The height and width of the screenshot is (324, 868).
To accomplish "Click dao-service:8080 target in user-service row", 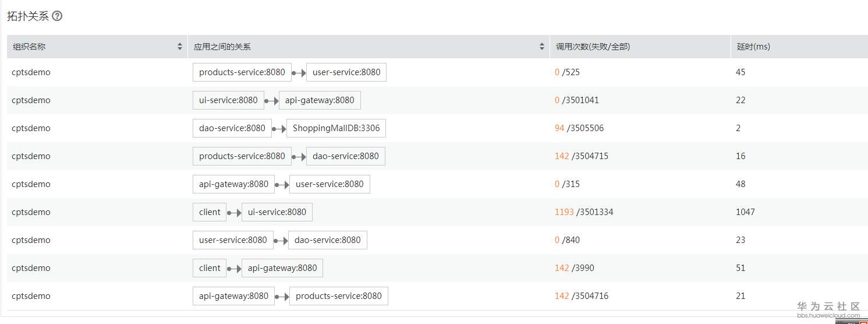I will pyautogui.click(x=328, y=240).
